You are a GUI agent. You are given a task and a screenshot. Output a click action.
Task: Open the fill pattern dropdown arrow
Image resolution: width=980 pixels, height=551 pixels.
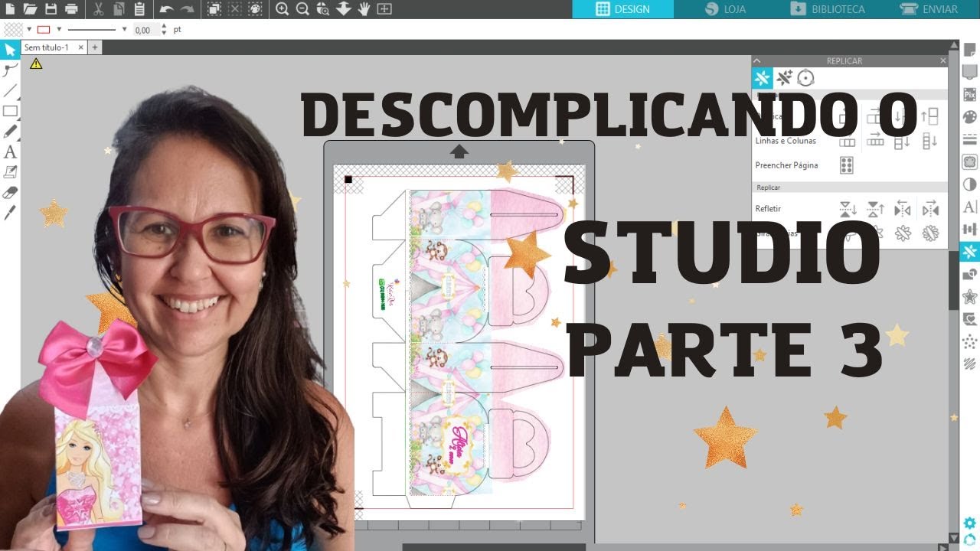[28, 29]
